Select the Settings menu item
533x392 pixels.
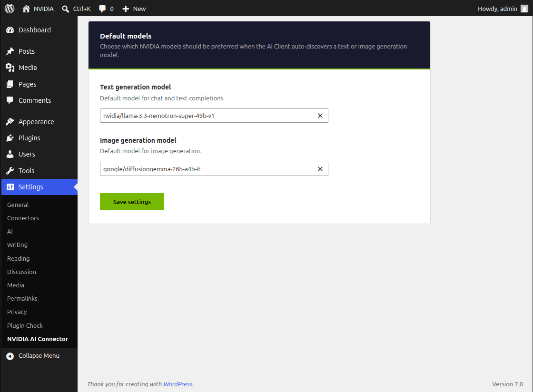[x=39, y=187]
